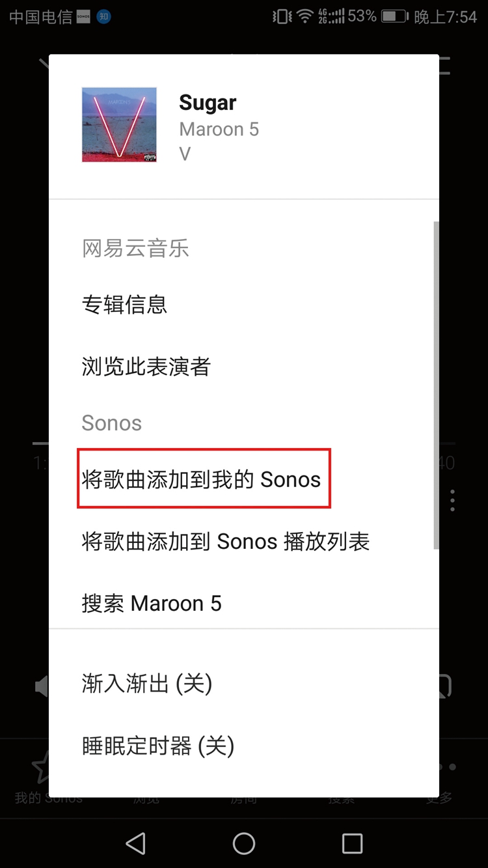488x868 pixels.
Task: Select 浏览此表演者 to browse artist
Action: click(x=146, y=367)
